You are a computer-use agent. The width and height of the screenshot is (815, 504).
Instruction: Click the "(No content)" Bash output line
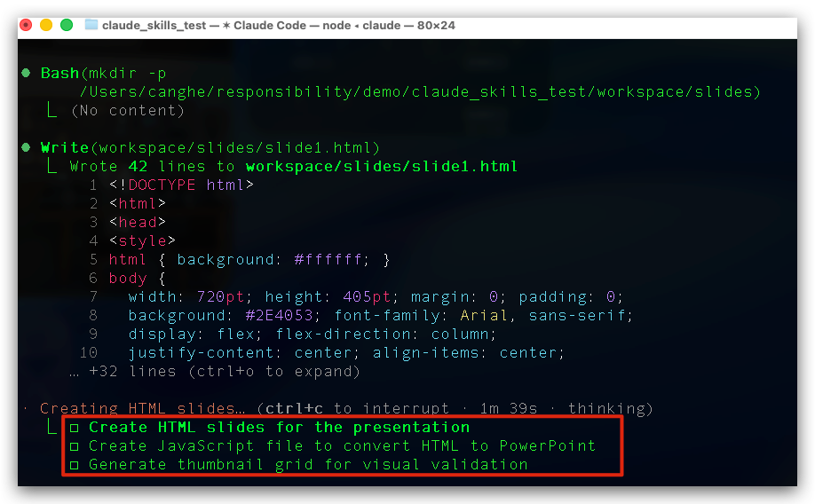coord(127,110)
